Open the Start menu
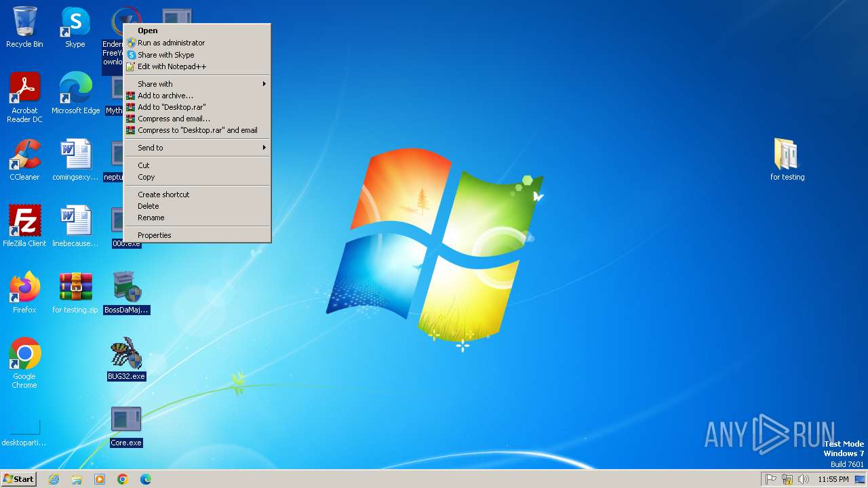868x488 pixels. pyautogui.click(x=18, y=479)
